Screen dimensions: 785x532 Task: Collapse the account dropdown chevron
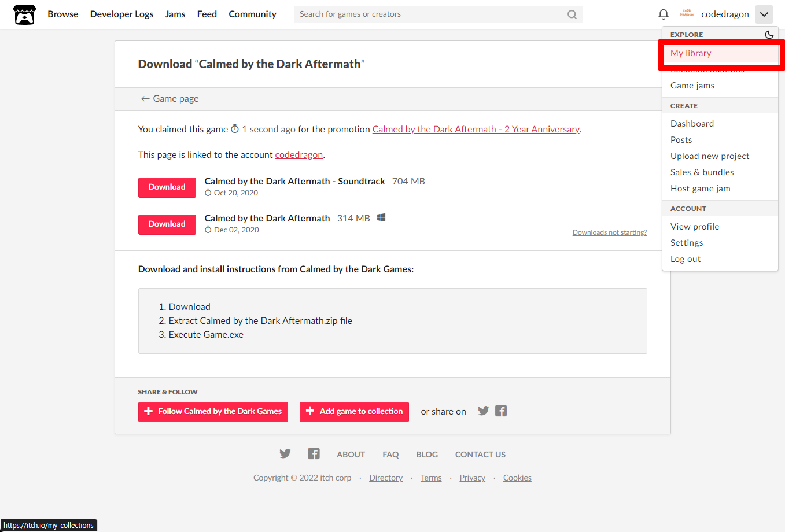pos(764,14)
